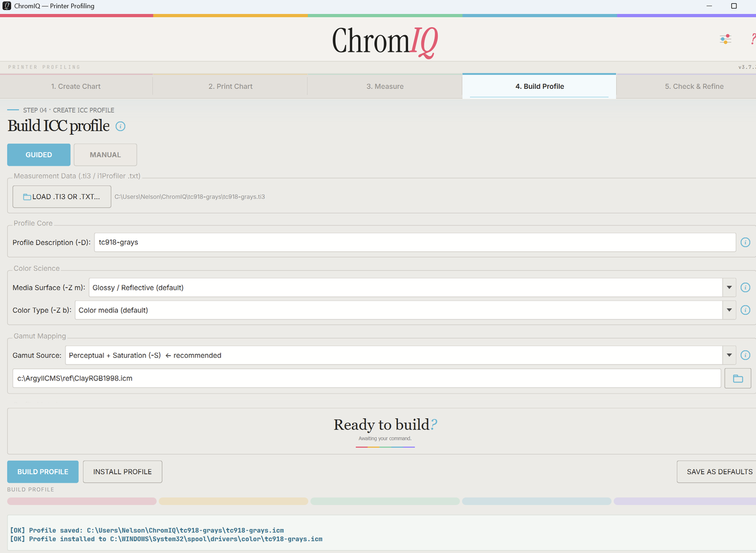Click the ChromIQ logo
756x553 pixels.
pos(385,41)
